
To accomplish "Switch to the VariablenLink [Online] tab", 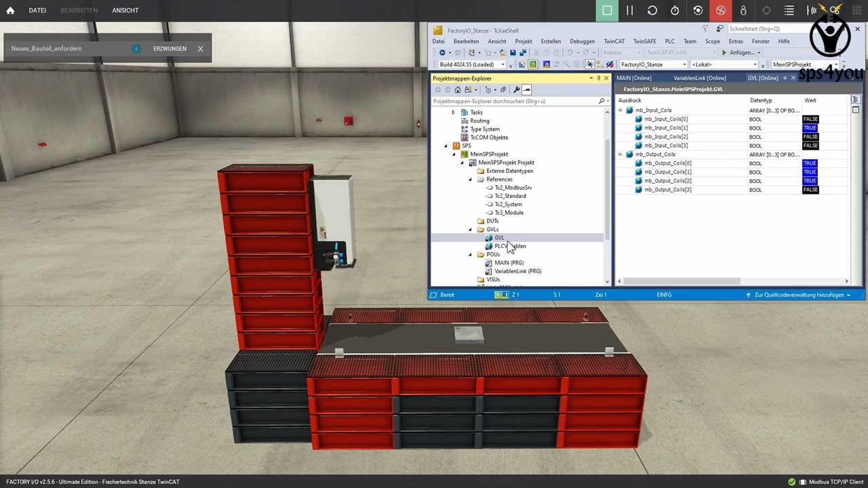I will point(700,78).
